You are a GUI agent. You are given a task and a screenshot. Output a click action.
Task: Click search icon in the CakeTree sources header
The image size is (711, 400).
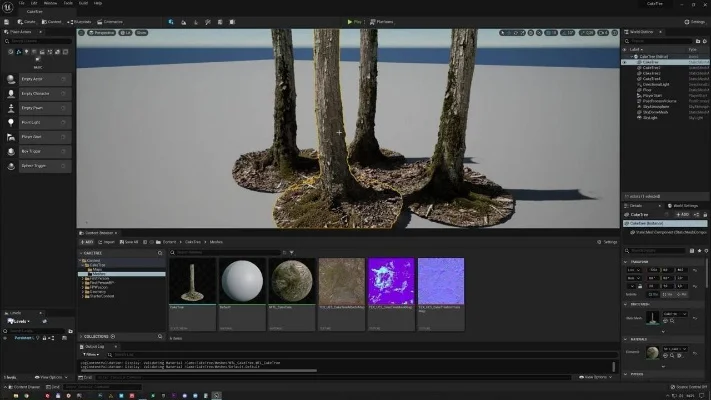(160, 253)
